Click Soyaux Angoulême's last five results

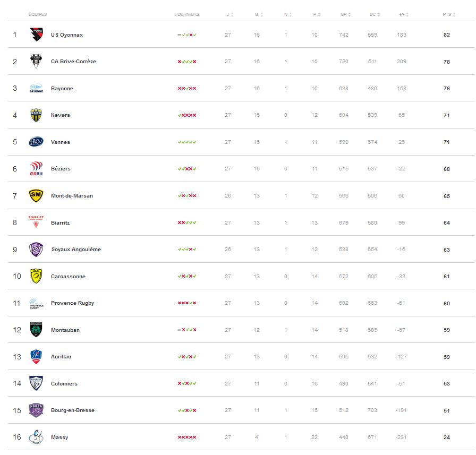187,250
